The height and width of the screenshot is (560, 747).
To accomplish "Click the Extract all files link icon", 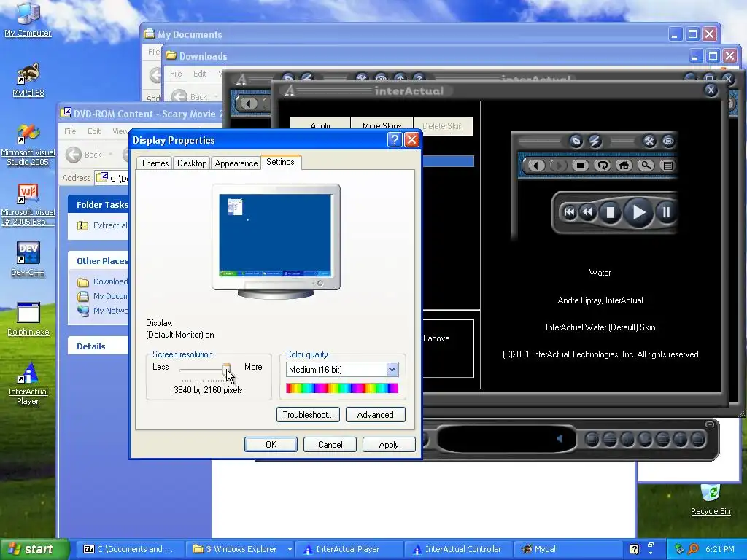I will (83, 226).
